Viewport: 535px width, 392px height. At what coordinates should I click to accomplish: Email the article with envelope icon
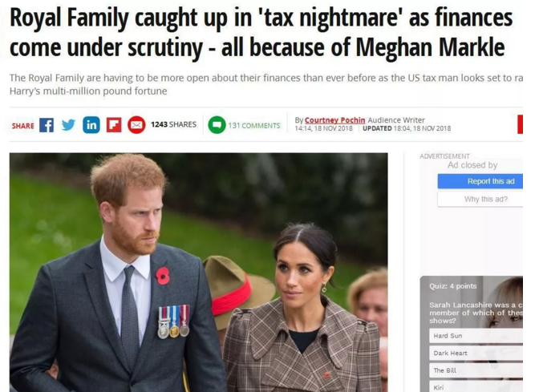pyautogui.click(x=136, y=125)
